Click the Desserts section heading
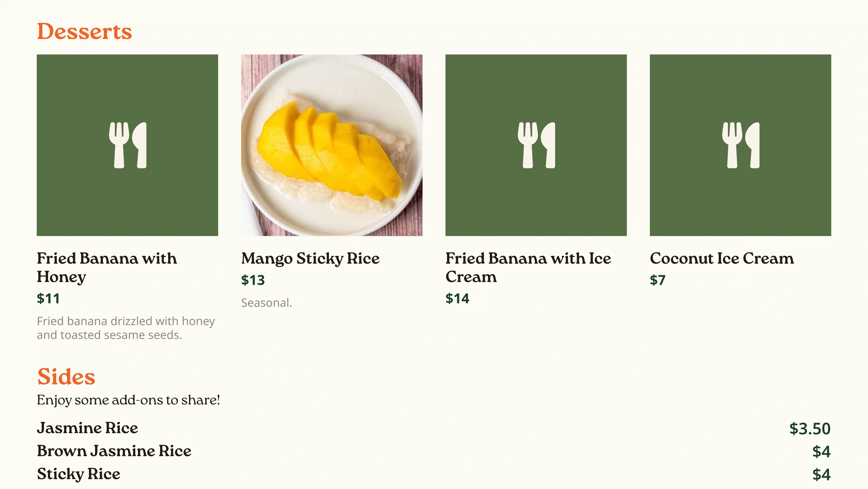Viewport: 868px width, 489px height. (84, 32)
